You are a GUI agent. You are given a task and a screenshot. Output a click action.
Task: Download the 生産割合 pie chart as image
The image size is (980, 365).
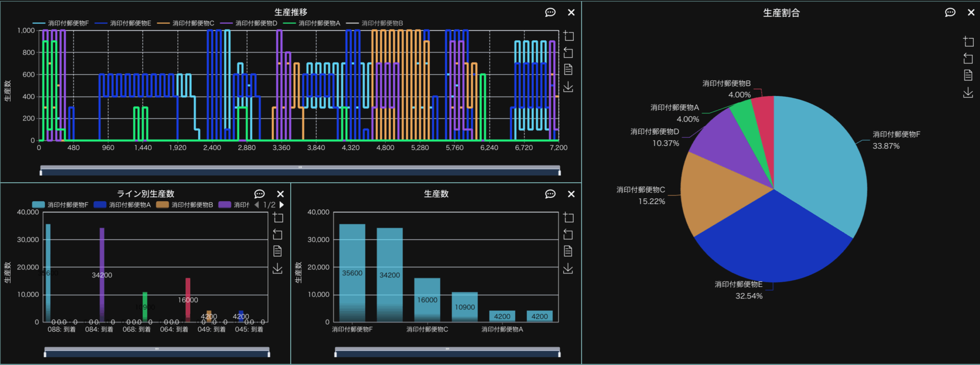(968, 93)
